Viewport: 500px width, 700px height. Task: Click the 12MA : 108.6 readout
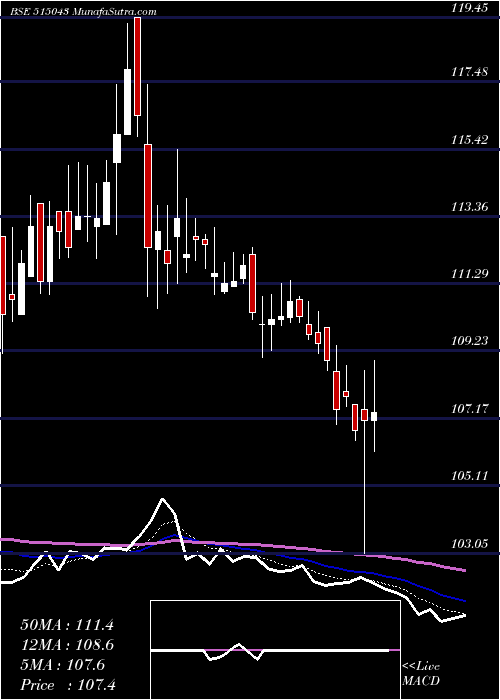tap(67, 645)
